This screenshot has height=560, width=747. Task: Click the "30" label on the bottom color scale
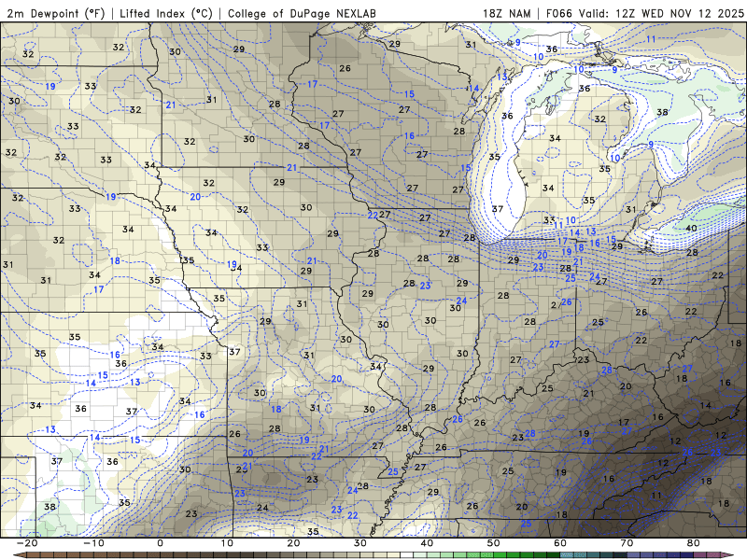click(360, 543)
